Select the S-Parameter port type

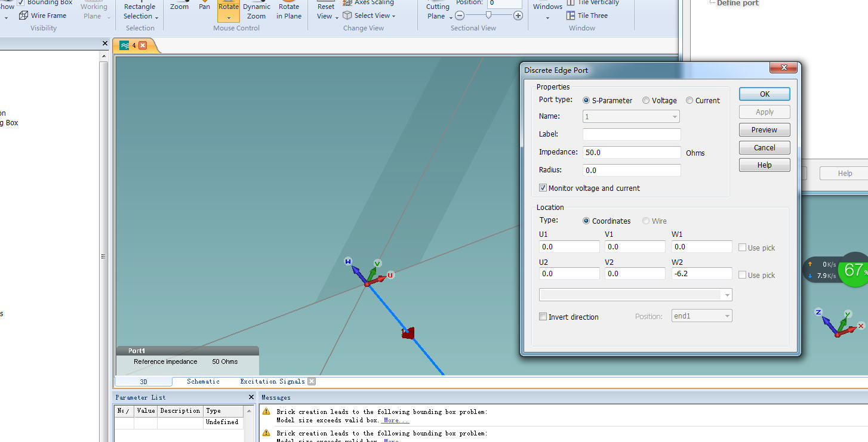(x=586, y=100)
